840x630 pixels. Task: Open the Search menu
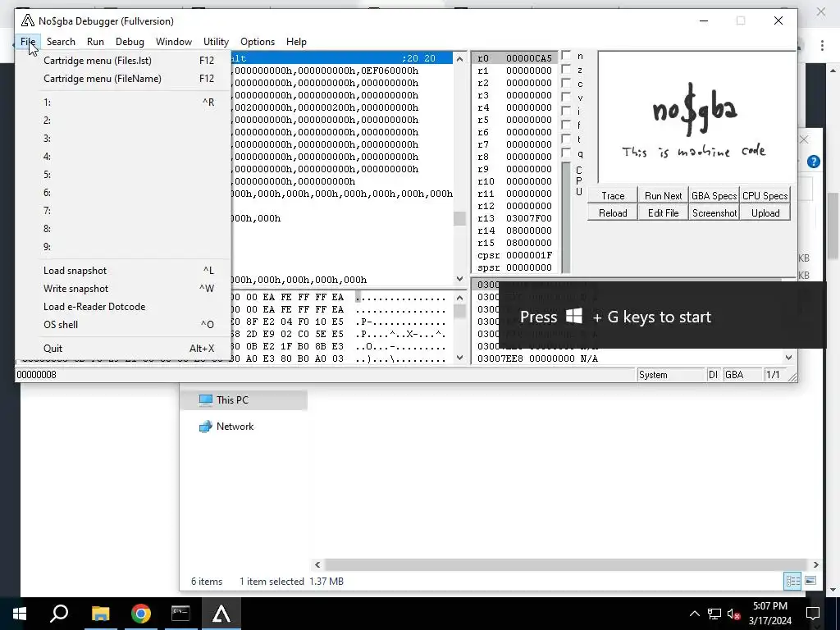point(61,42)
